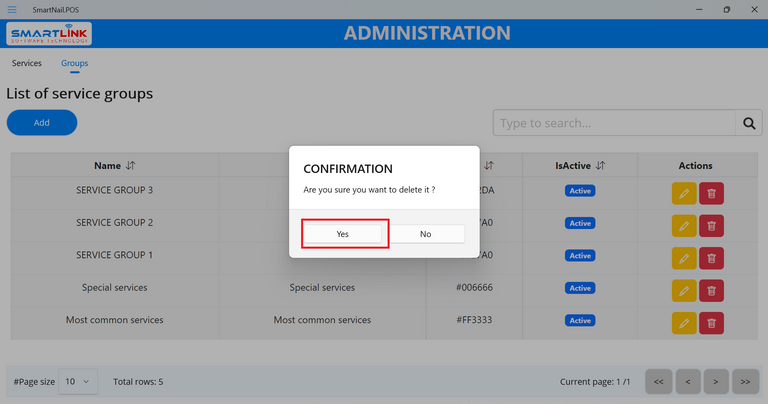Click the Add button
Viewport: 768px width, 404px height.
pos(42,123)
